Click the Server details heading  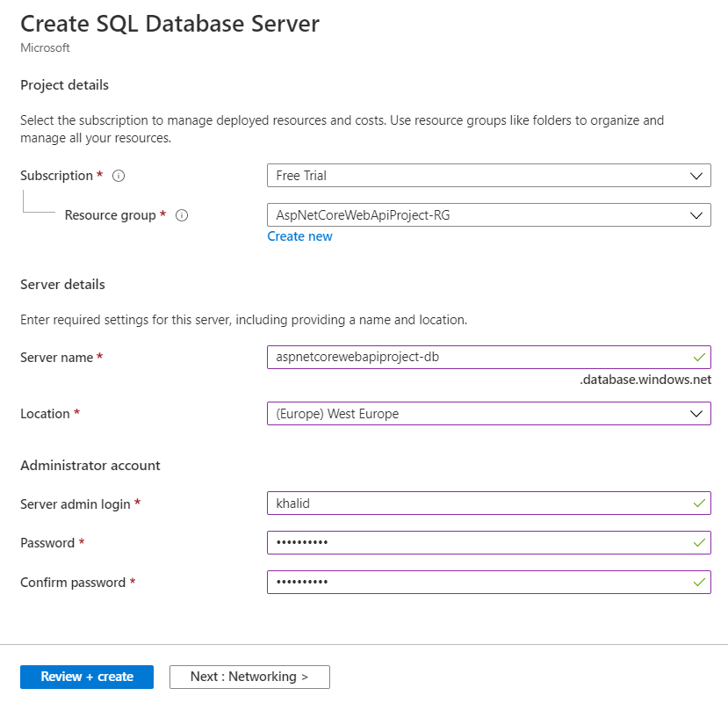pyautogui.click(x=62, y=285)
